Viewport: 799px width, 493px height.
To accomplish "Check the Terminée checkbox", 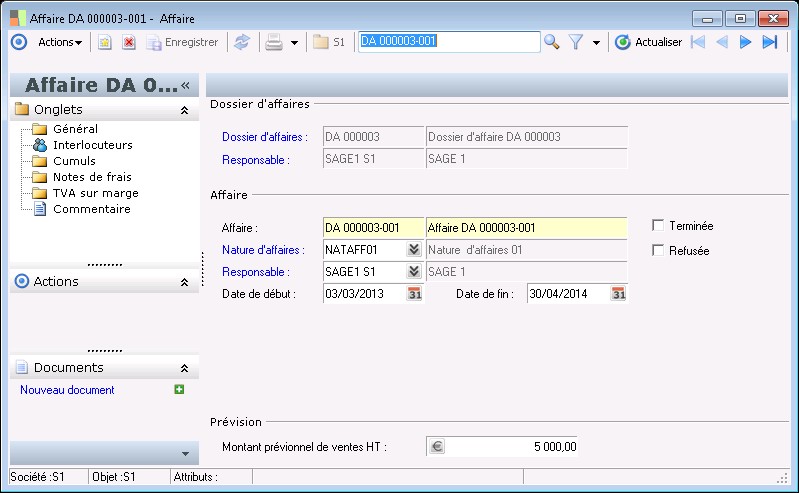I will pyautogui.click(x=658, y=226).
